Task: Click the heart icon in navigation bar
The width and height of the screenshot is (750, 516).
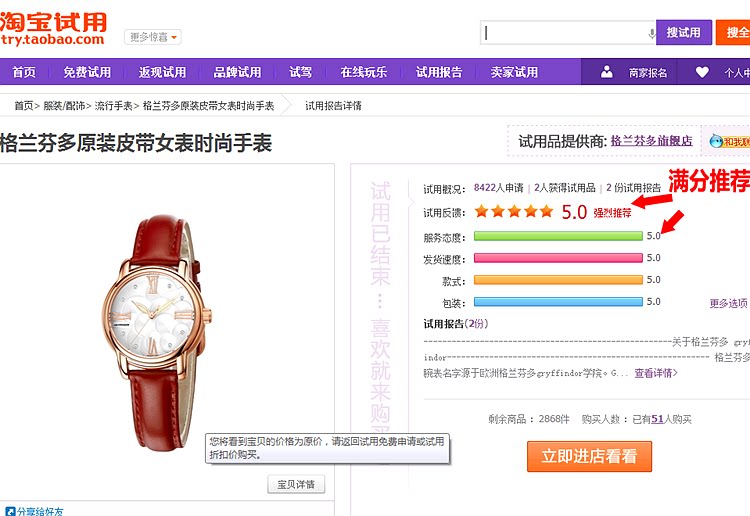Action: coord(702,72)
